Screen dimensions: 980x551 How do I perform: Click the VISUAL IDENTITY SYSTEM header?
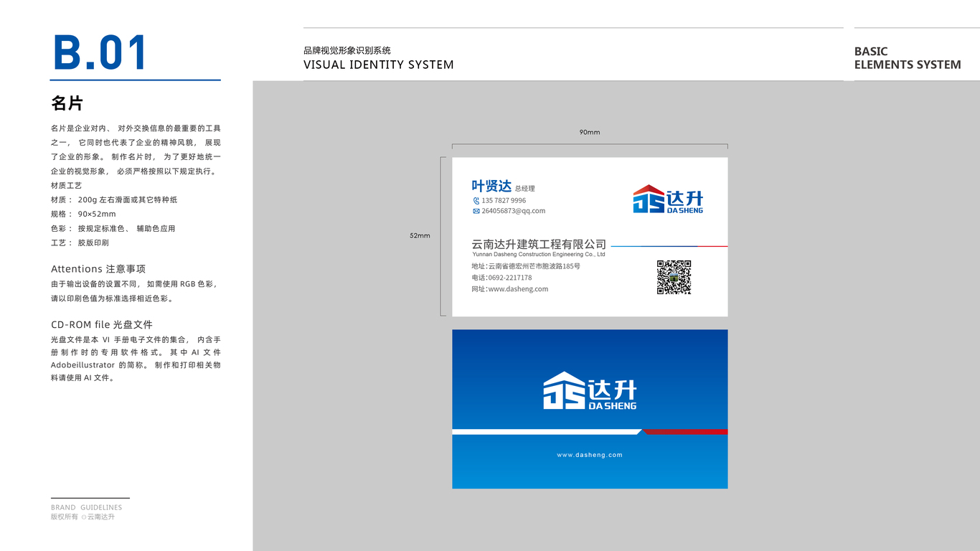[x=379, y=65]
